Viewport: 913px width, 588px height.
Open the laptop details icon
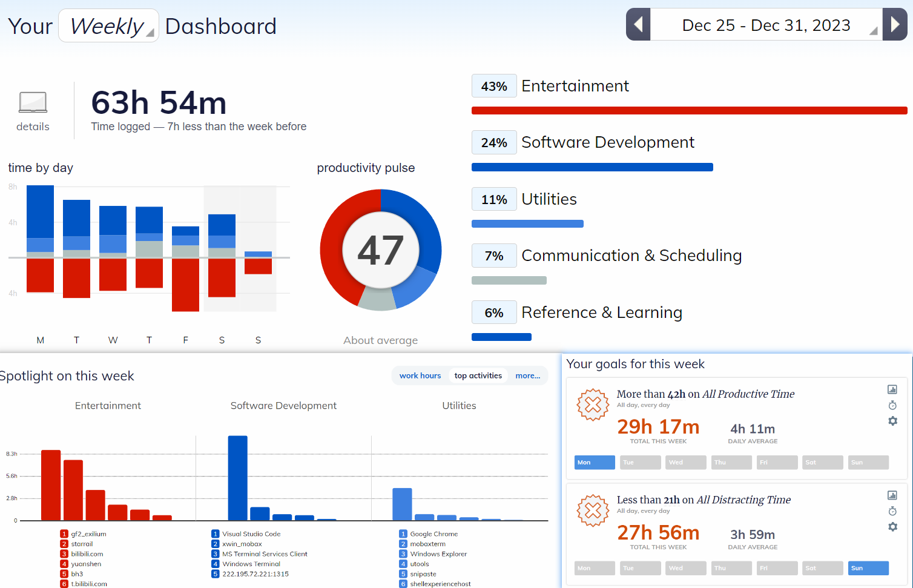tap(33, 103)
